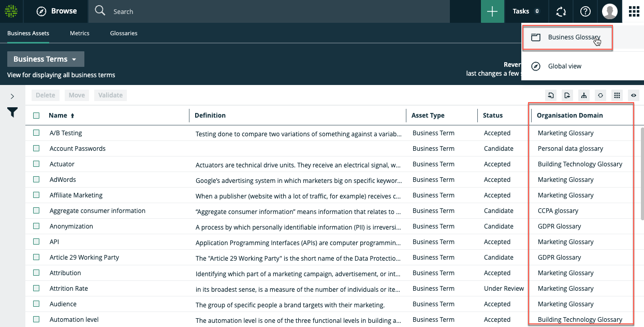
Task: Tick the checkbox for Automation level
Action: pyautogui.click(x=36, y=319)
